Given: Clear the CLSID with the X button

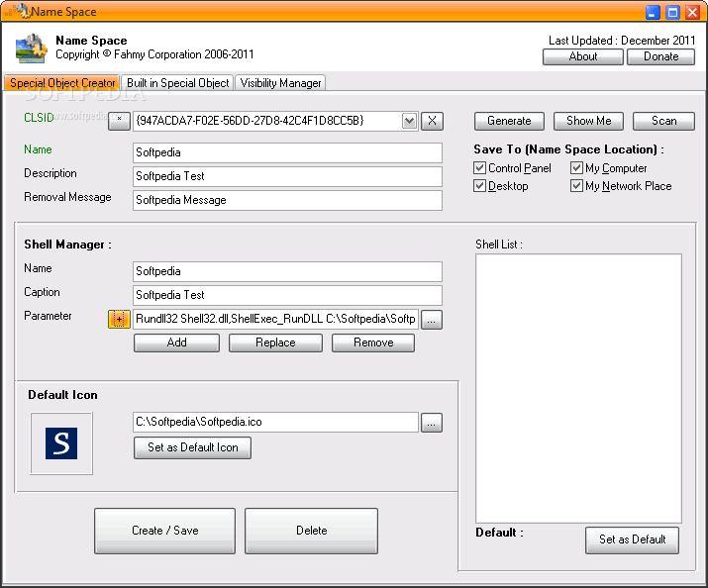Looking at the screenshot, I should pyautogui.click(x=432, y=121).
